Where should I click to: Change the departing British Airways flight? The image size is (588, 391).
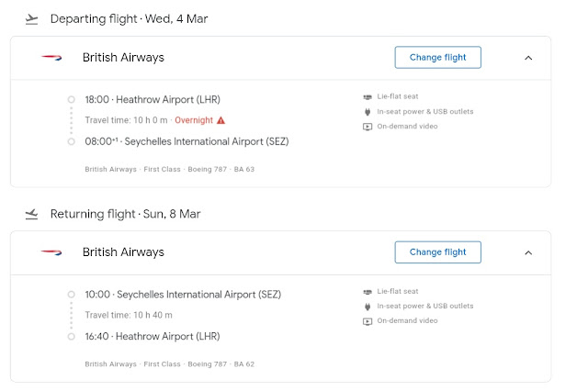(437, 58)
